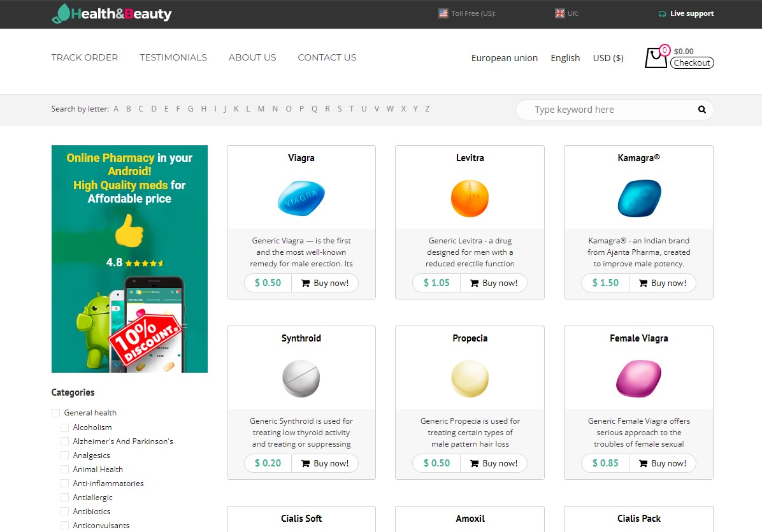762x532 pixels.
Task: Click the Levitra product title
Action: point(470,158)
